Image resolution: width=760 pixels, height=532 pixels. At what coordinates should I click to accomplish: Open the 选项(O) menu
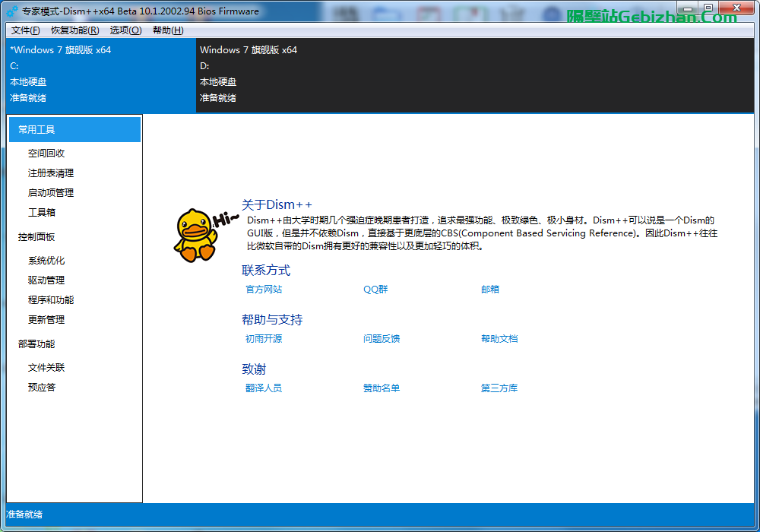coord(125,30)
